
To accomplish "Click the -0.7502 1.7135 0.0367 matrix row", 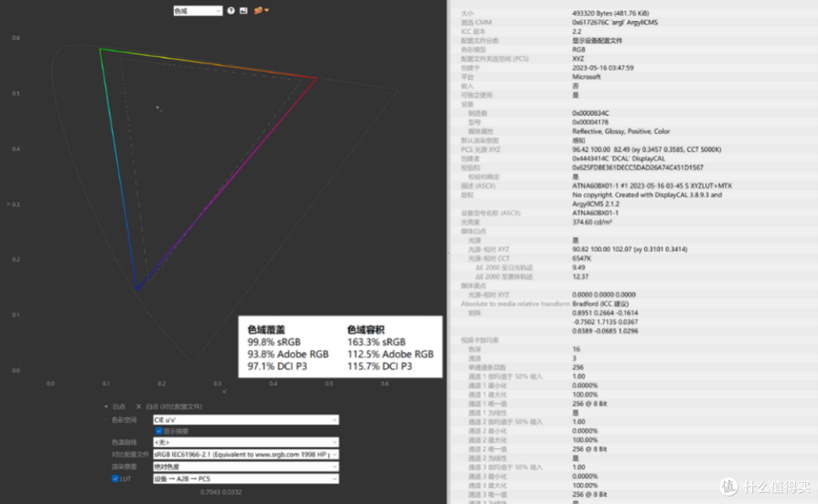I will (604, 322).
